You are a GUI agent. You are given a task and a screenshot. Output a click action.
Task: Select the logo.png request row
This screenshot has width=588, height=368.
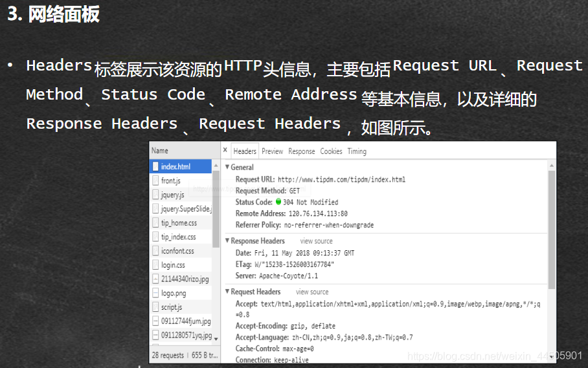tap(181, 293)
